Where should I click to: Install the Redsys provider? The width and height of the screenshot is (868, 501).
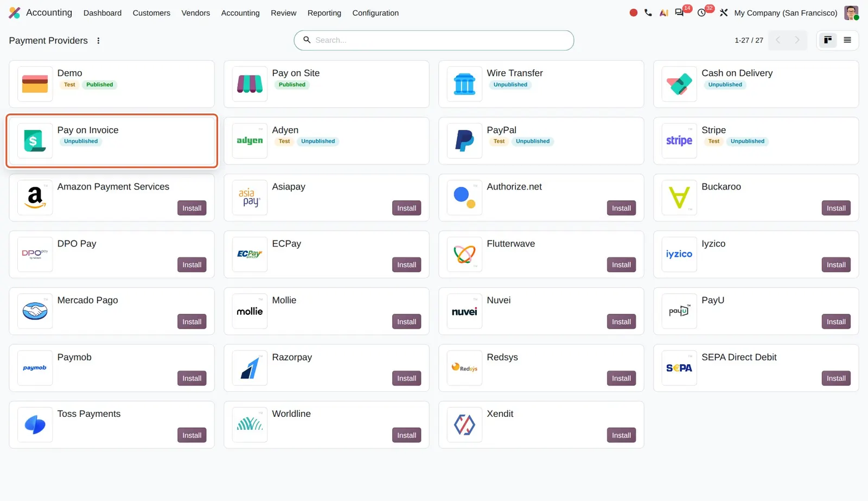pos(621,378)
